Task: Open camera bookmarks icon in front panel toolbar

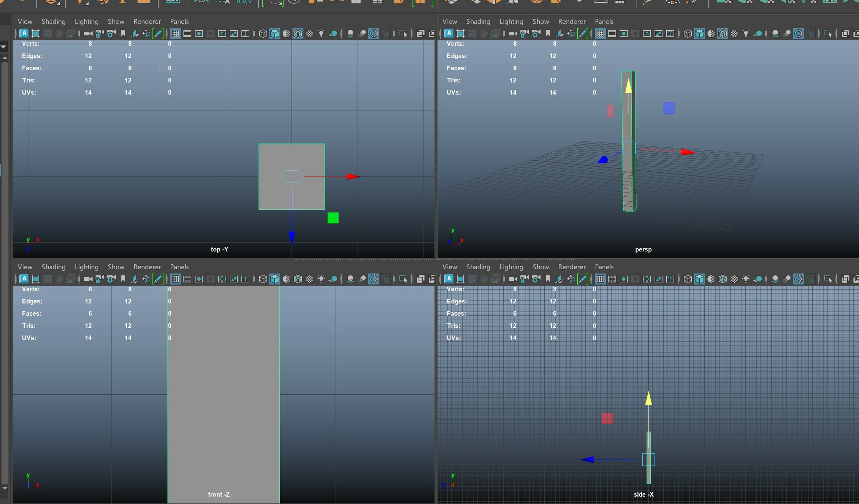Action: (x=123, y=279)
